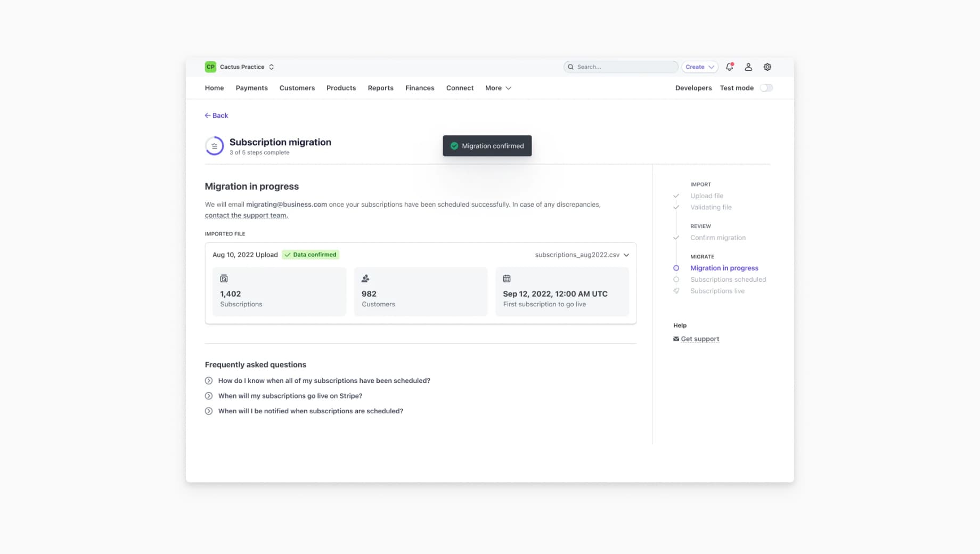Expand the More navigation menu

498,88
